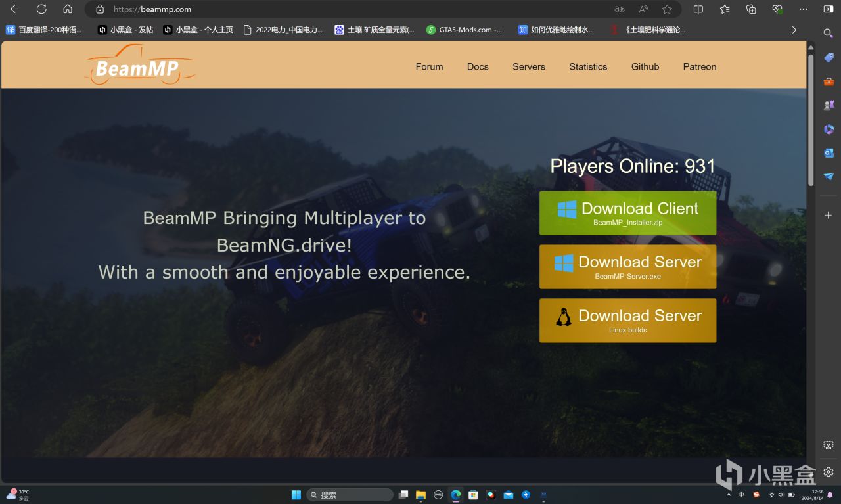
Task: Toggle the Edge sidebar panel button
Action: click(829, 9)
